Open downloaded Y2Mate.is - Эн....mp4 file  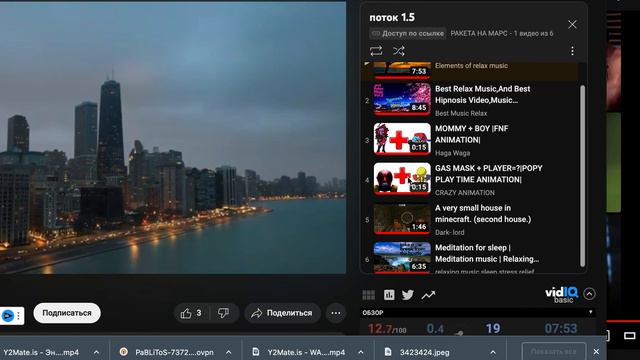[x=41, y=352]
